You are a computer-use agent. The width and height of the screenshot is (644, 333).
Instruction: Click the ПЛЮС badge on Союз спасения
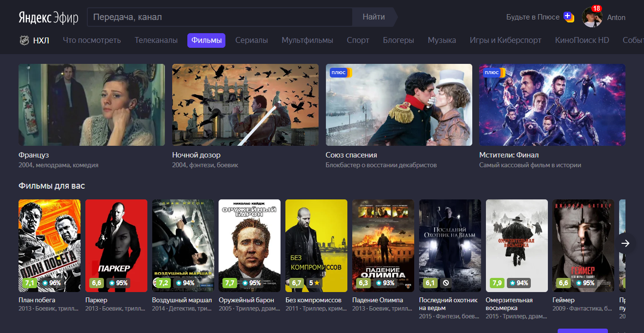click(340, 73)
